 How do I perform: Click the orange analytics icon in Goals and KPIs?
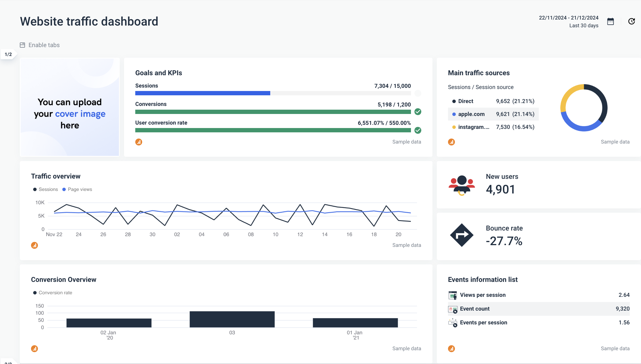(x=139, y=142)
